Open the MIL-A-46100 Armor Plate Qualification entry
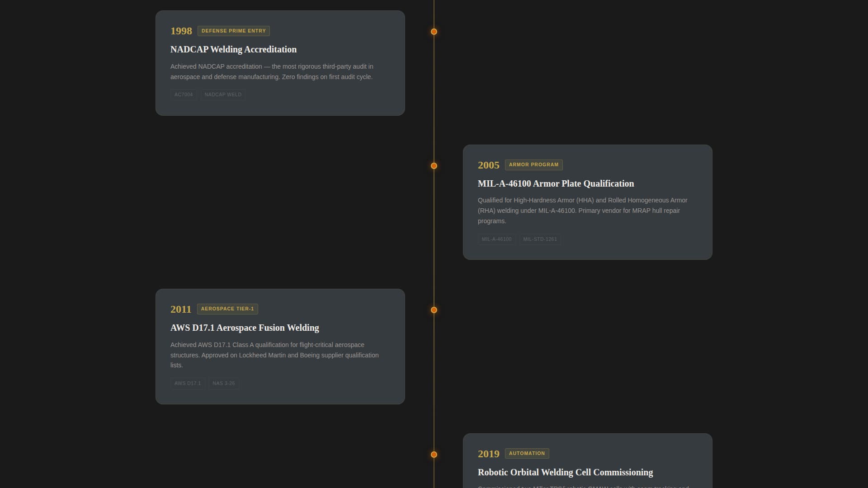 click(x=556, y=183)
